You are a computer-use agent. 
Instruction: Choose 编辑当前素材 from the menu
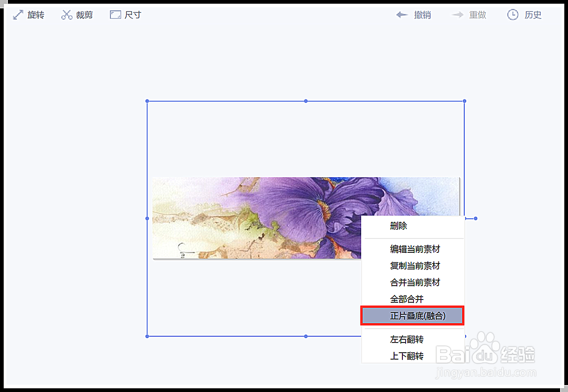[x=414, y=249]
